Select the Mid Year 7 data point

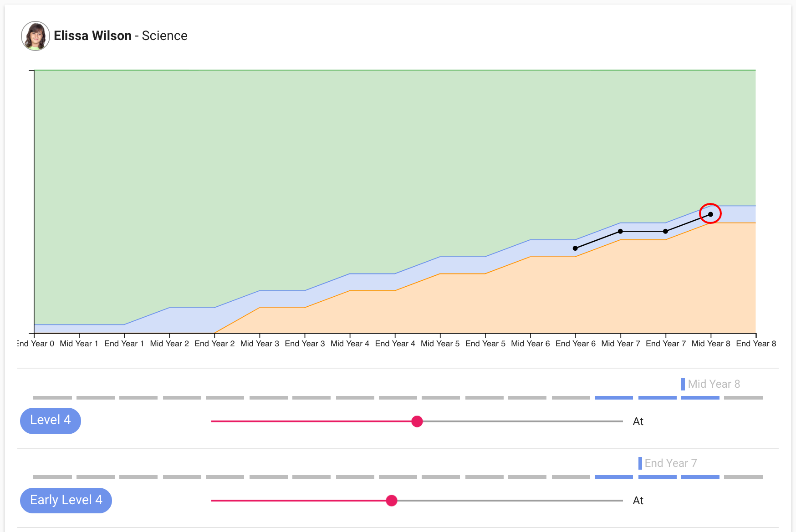click(x=620, y=231)
